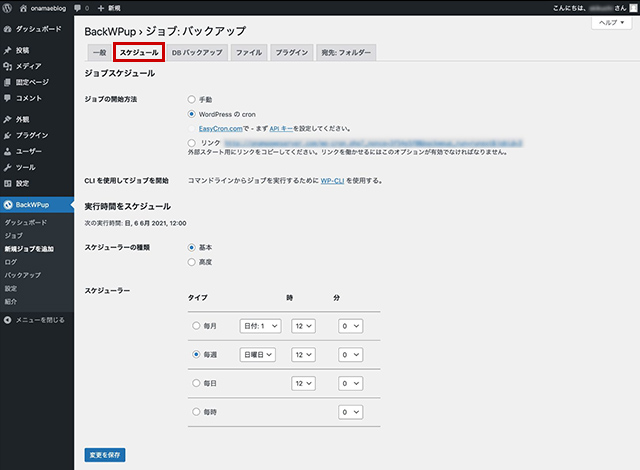The height and width of the screenshot is (470, 640).
Task: Open minute dropdown in 毎月 row
Action: coord(351,326)
